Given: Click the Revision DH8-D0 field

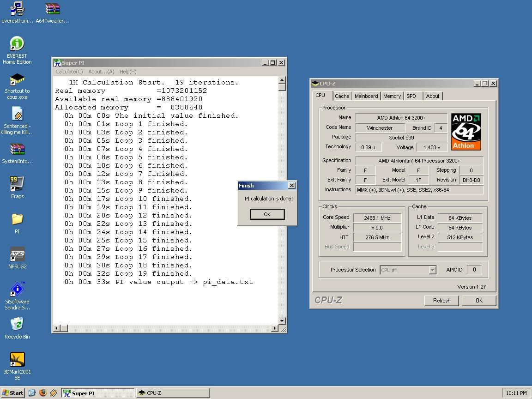Looking at the screenshot, I should [x=471, y=180].
